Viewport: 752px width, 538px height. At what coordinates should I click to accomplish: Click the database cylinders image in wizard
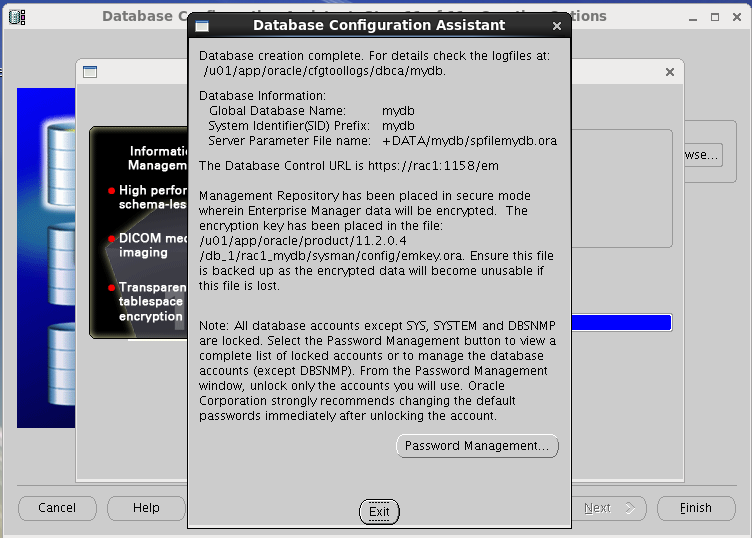(x=47, y=258)
